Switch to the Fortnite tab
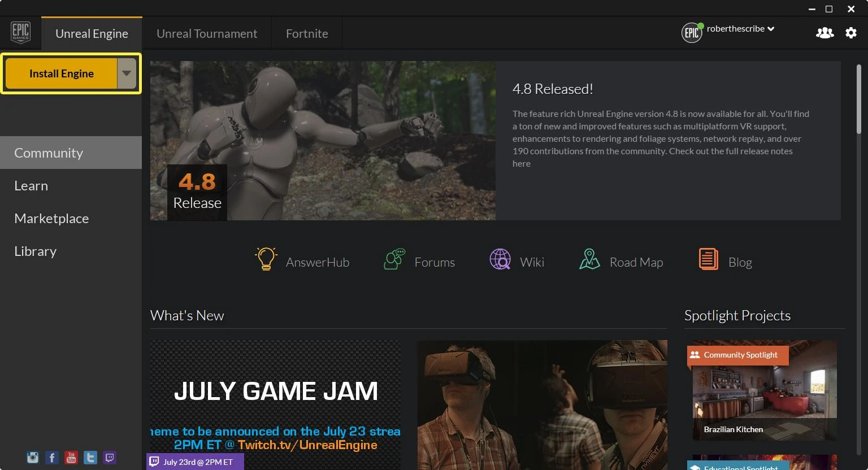The image size is (868, 470). tap(307, 33)
